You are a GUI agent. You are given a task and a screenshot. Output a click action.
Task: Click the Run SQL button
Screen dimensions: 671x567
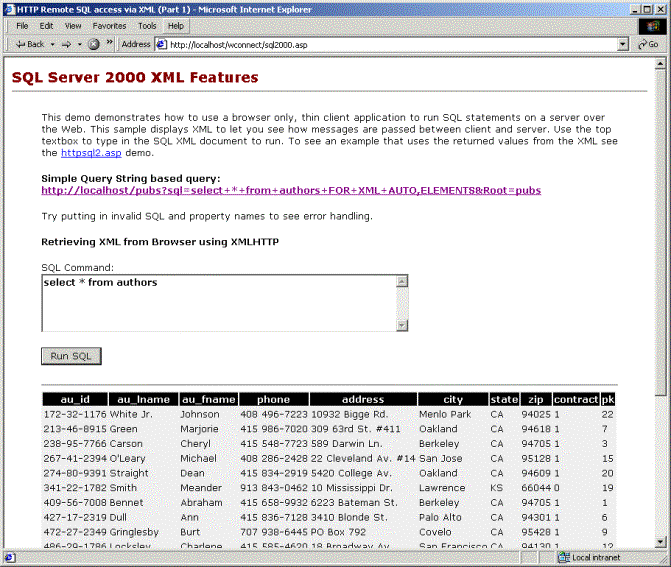click(x=71, y=356)
